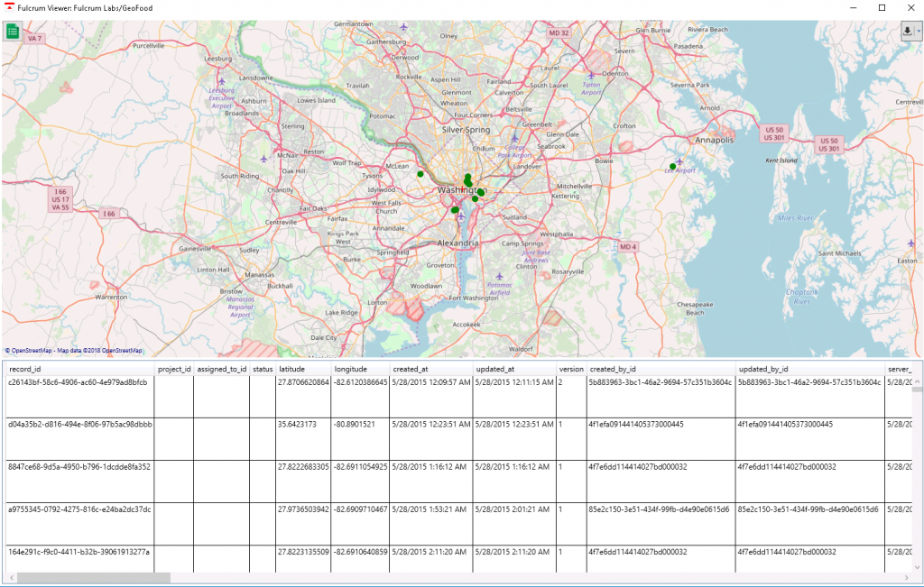The image size is (924, 587).
Task: Click the updated_at column header
Action: tap(513, 369)
